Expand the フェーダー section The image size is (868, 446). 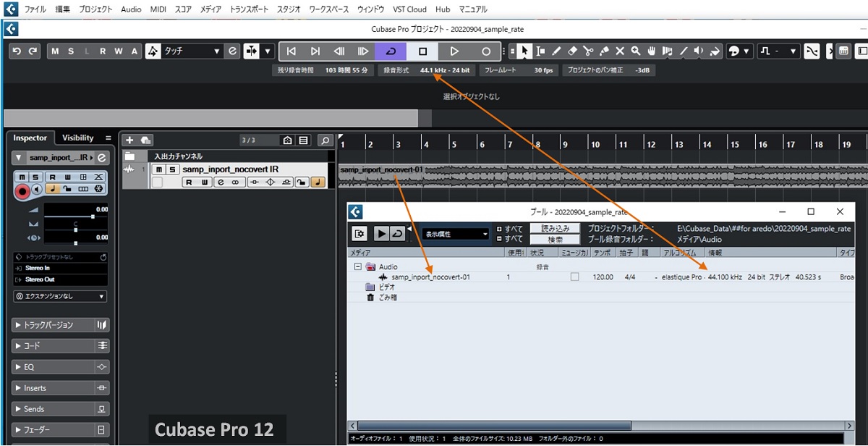(x=61, y=430)
